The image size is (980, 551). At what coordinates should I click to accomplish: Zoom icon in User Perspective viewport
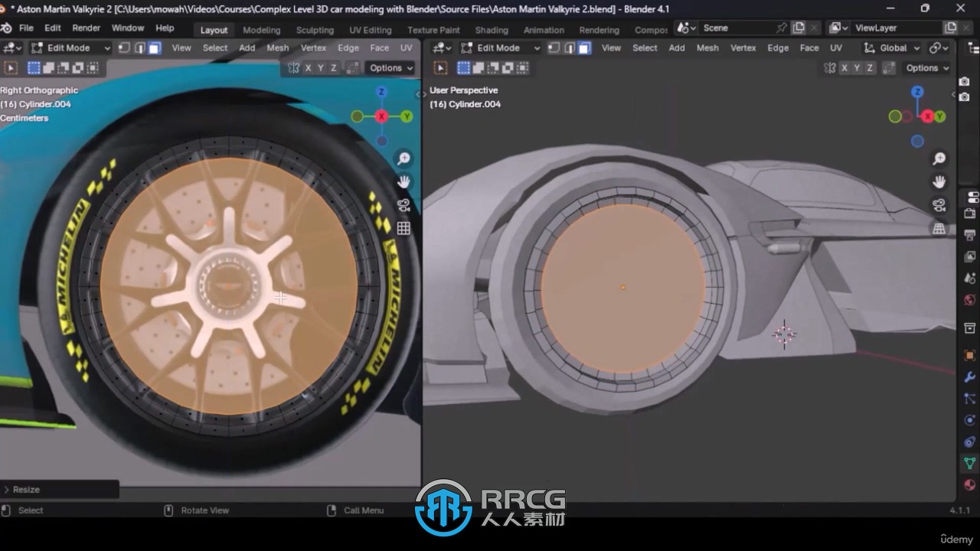pos(939,158)
